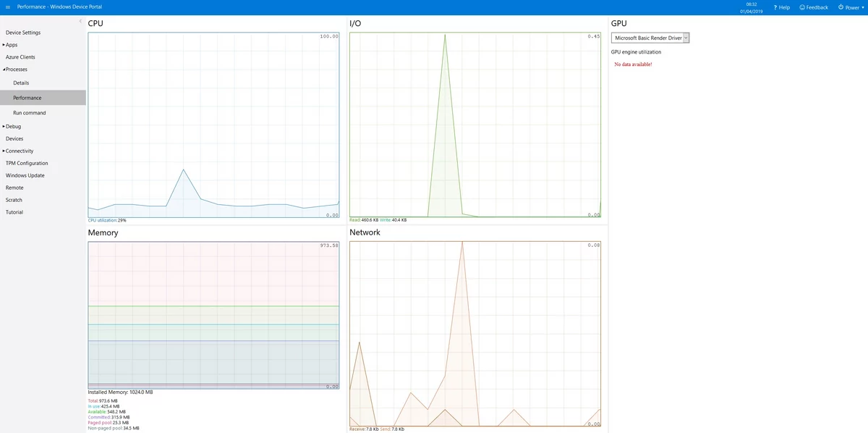Image resolution: width=868 pixels, height=433 pixels.
Task: Go to Device Settings
Action: click(23, 33)
